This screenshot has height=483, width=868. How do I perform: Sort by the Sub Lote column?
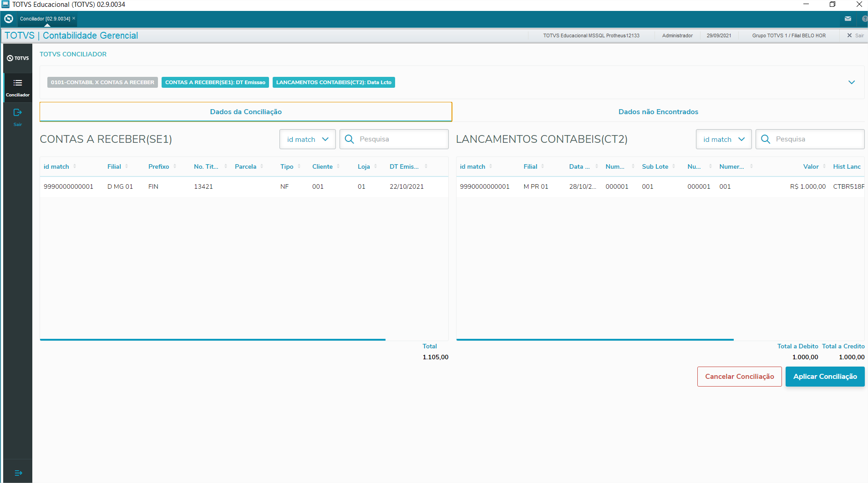coord(674,166)
